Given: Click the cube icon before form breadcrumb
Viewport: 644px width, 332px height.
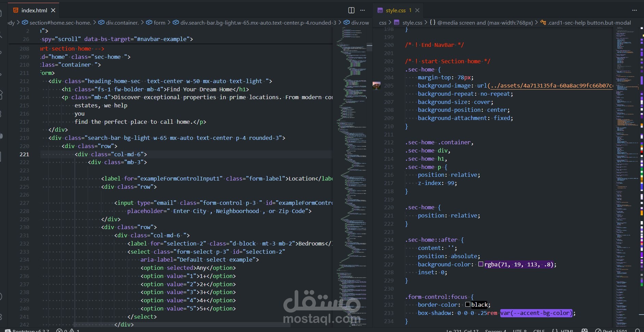Looking at the screenshot, I should coord(149,23).
